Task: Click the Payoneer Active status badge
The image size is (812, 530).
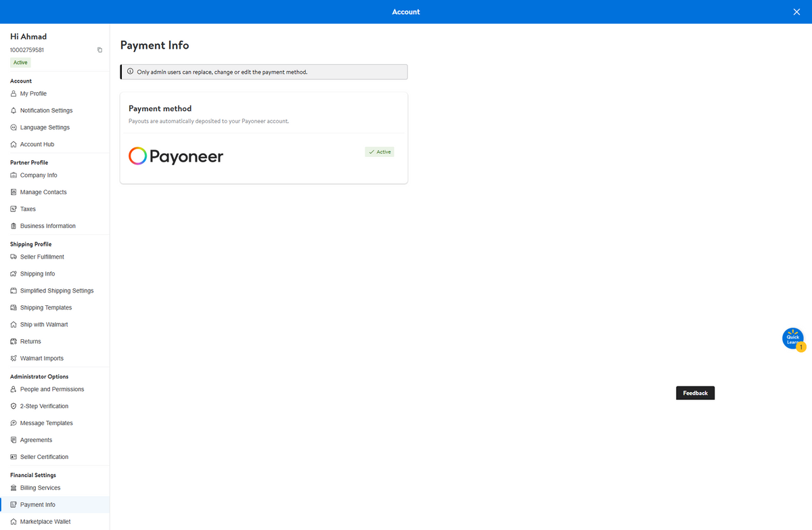Action: pos(380,152)
